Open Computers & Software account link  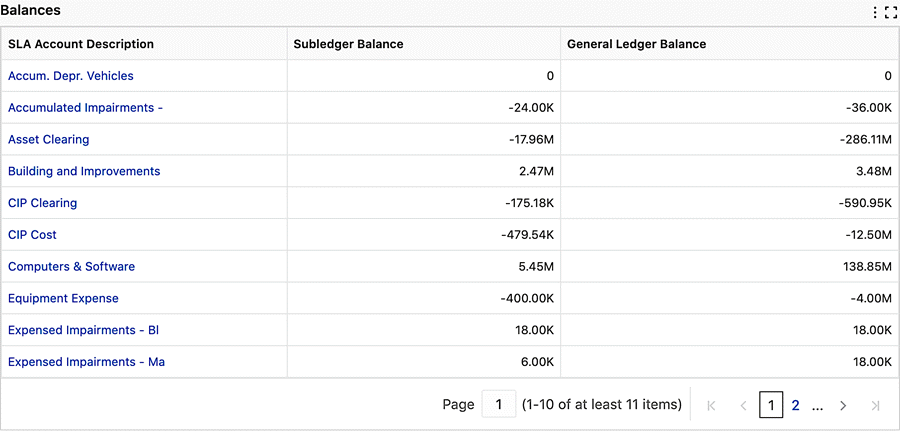[x=72, y=266]
